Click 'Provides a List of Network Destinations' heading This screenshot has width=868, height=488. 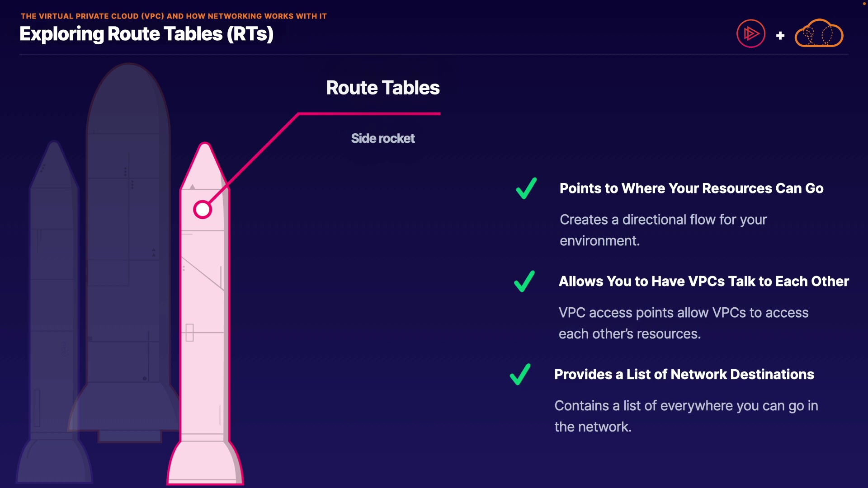pos(684,375)
